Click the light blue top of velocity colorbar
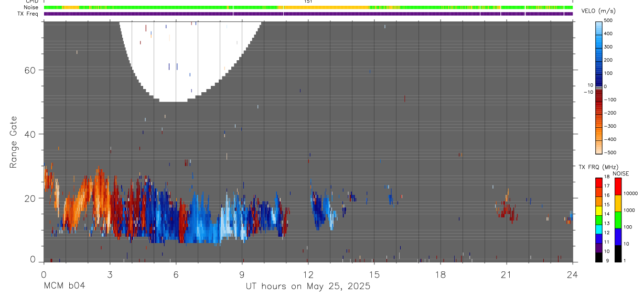 click(x=598, y=25)
